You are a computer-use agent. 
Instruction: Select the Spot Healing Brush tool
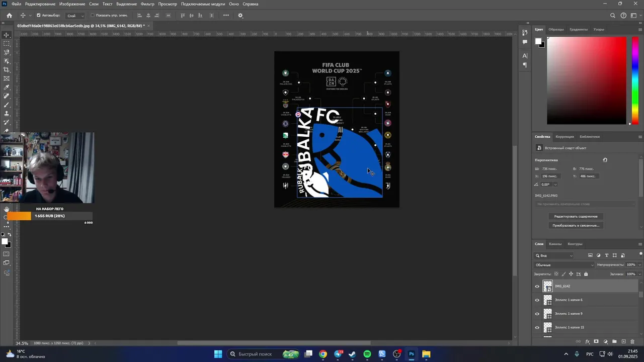tap(7, 96)
